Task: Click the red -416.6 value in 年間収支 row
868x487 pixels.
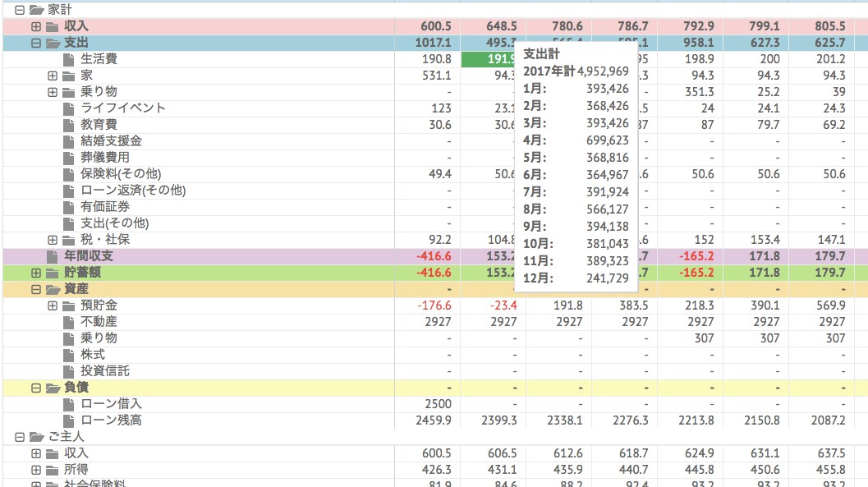Action: tap(434, 256)
